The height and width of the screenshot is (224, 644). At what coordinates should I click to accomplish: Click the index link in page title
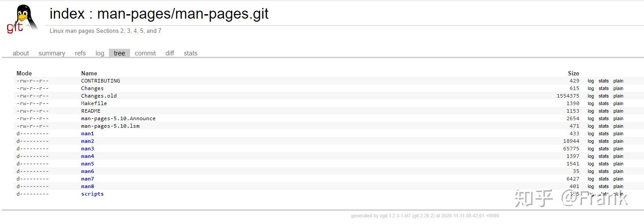coord(67,14)
